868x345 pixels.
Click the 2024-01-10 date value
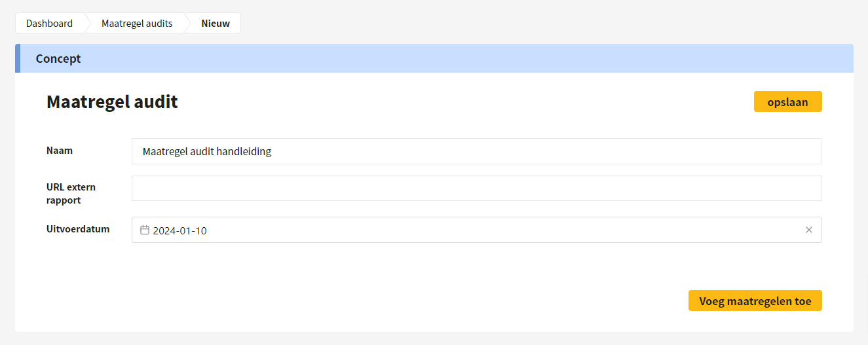coord(179,230)
